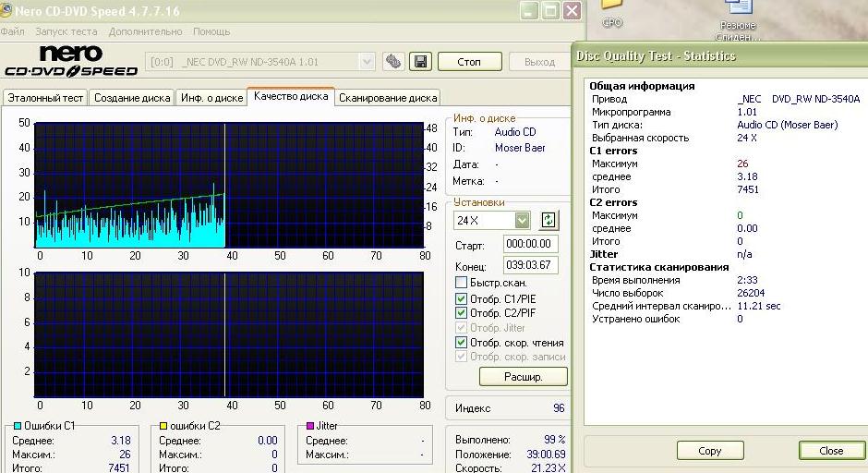Click the drive options icon beside drive selector

click(394, 62)
